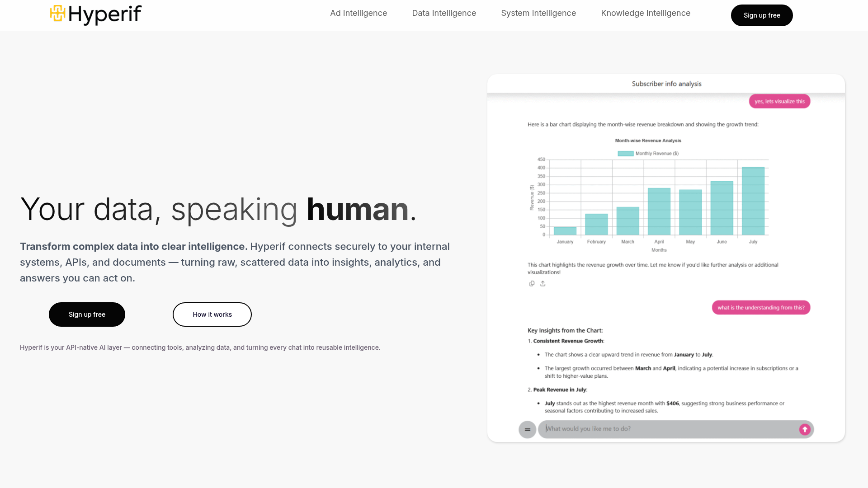Click the Subscriber info analysis title
Image resolution: width=868 pixels, height=488 pixels.
(666, 84)
